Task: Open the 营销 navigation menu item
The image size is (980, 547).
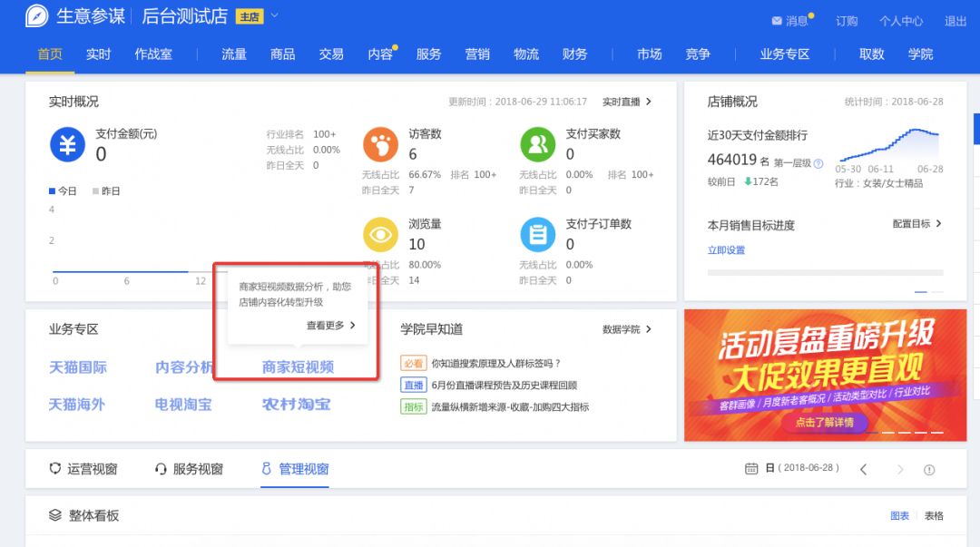Action: (x=477, y=54)
